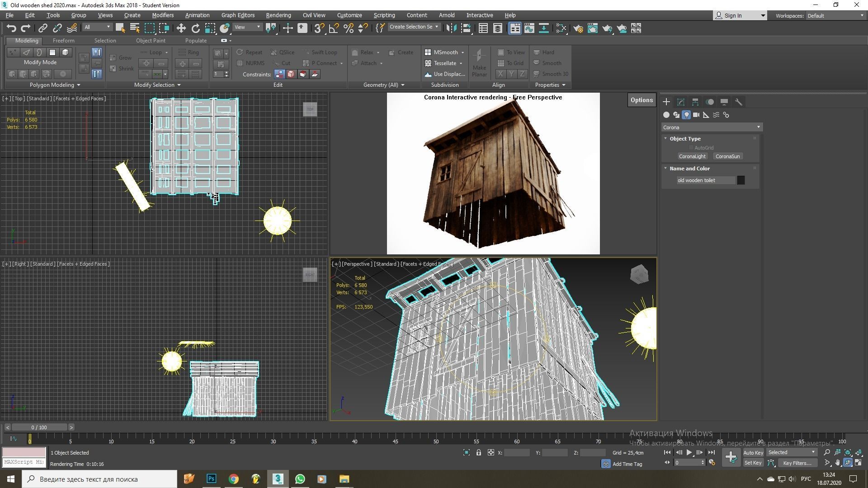Collapse the Object Type rollout

pyautogui.click(x=685, y=139)
